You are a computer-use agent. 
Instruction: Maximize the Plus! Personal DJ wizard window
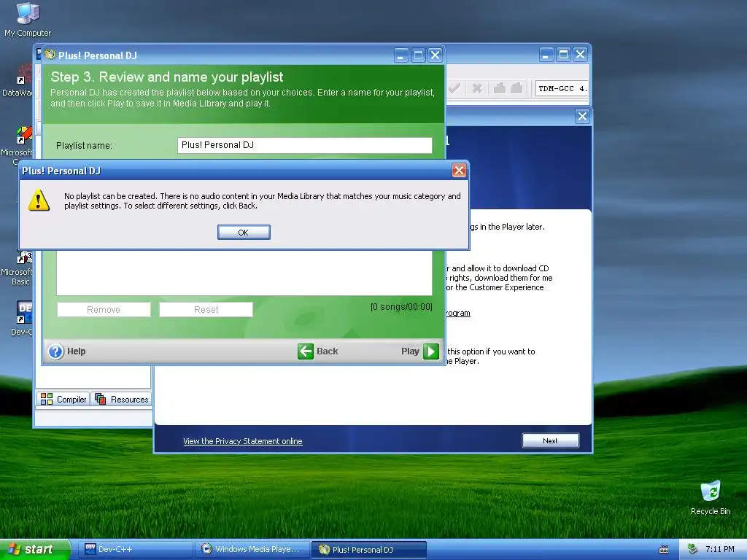[x=418, y=55]
